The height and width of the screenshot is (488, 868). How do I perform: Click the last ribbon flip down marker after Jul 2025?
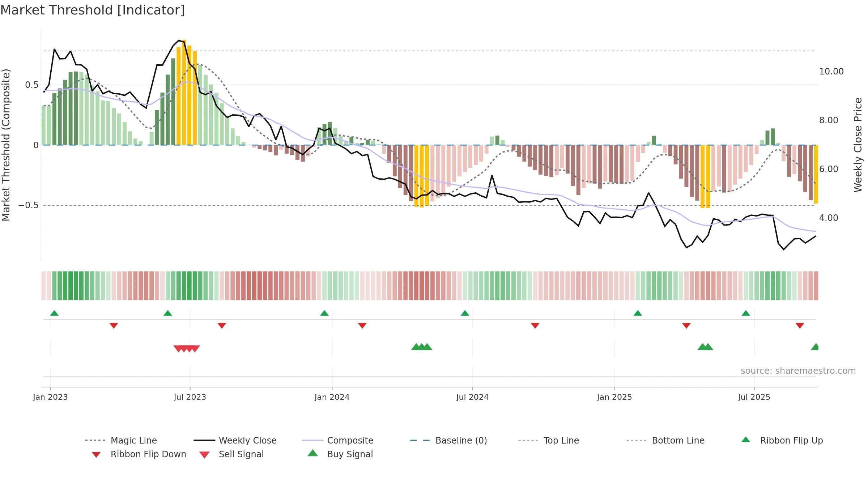pyautogui.click(x=800, y=326)
